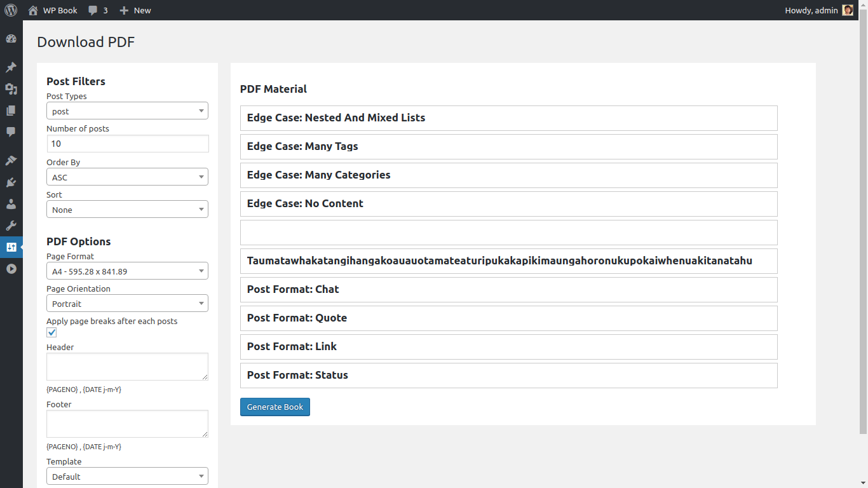The height and width of the screenshot is (488, 868).
Task: Open the Tools wrench icon
Action: pyautogui.click(x=11, y=226)
